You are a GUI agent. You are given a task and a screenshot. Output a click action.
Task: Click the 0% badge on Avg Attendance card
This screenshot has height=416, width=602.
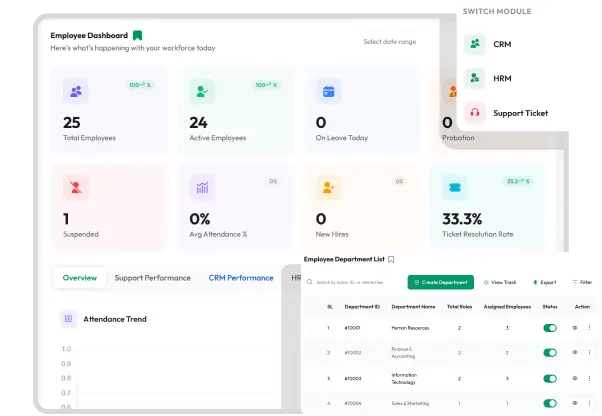pos(273,181)
